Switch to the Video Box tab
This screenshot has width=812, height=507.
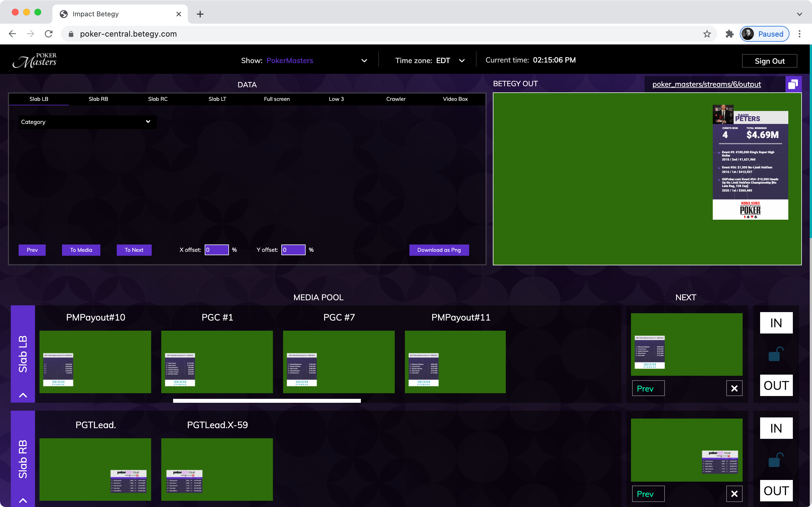coord(455,99)
